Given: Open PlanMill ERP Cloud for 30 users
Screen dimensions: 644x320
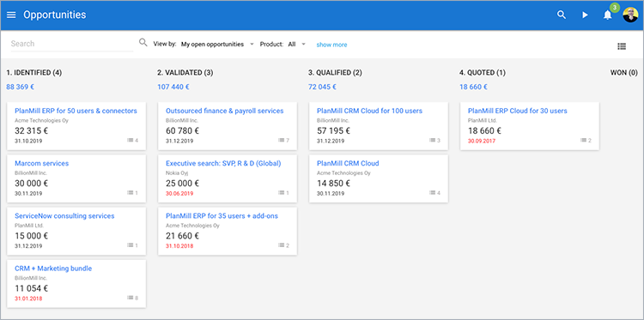Looking at the screenshot, I should point(518,111).
